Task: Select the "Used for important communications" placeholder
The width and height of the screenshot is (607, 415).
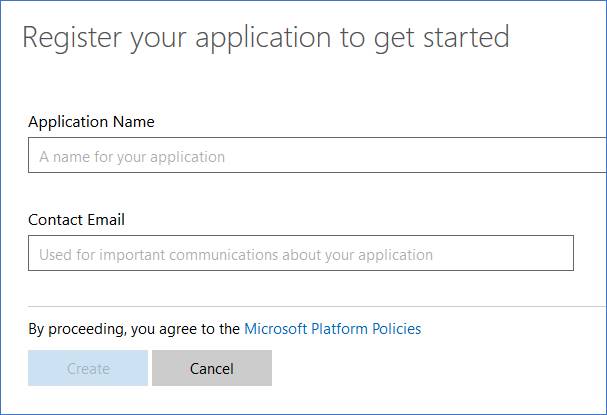Action: tap(236, 255)
